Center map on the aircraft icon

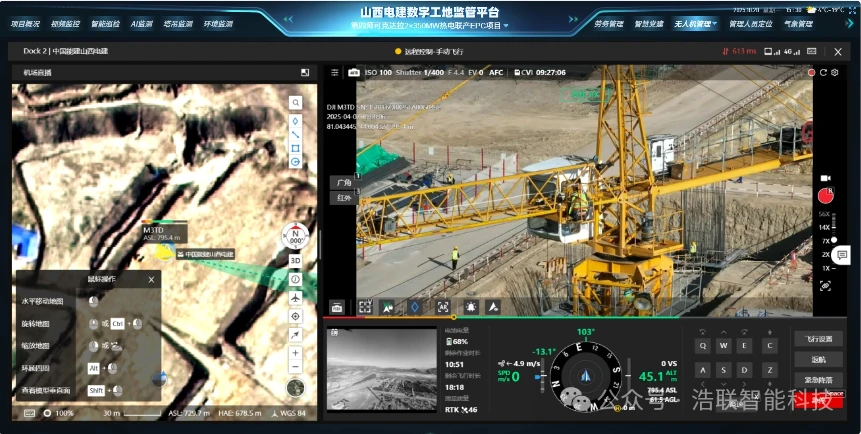(295, 298)
